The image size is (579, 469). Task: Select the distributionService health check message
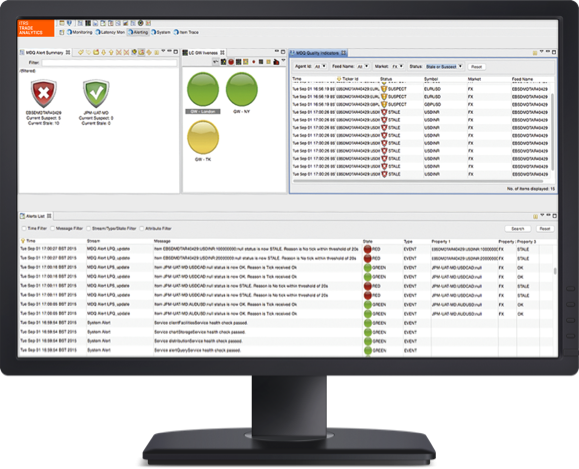[198, 341]
